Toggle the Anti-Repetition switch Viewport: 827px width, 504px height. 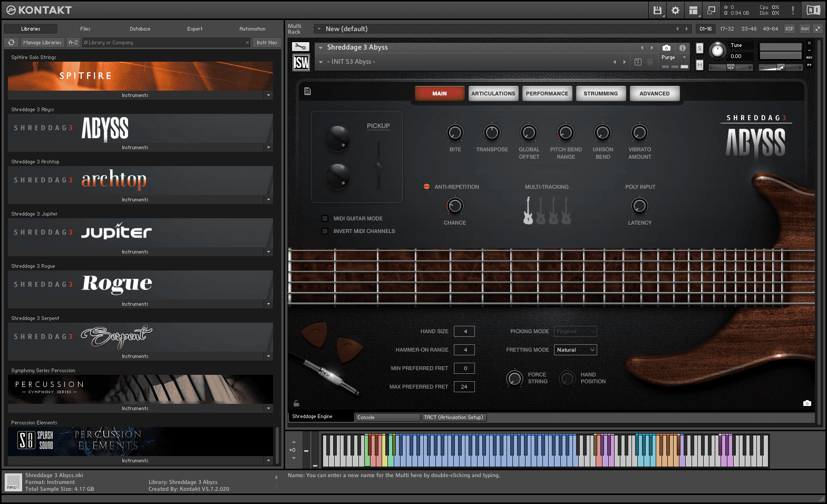(x=427, y=187)
